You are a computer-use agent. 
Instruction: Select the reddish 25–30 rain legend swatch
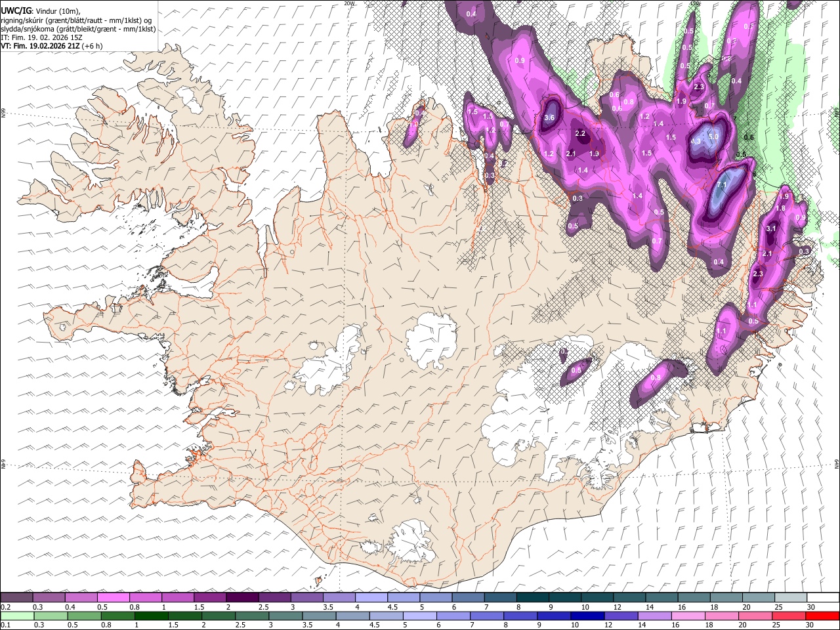pos(789,616)
